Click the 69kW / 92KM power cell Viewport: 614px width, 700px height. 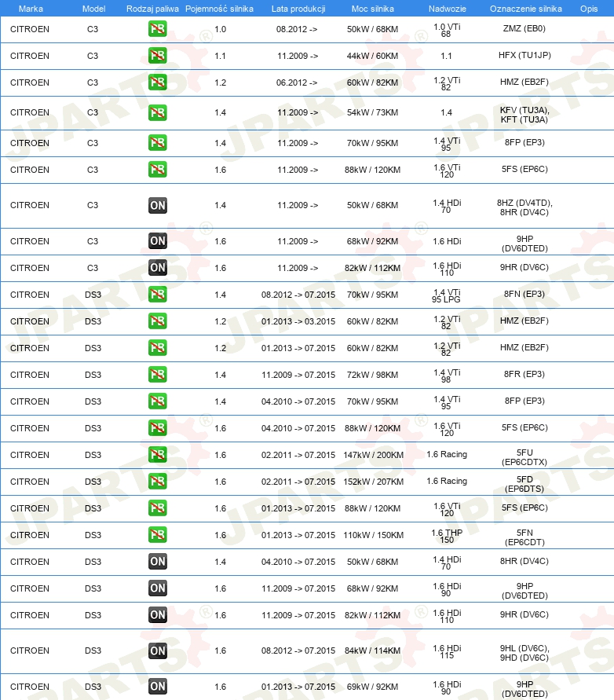pos(372,687)
